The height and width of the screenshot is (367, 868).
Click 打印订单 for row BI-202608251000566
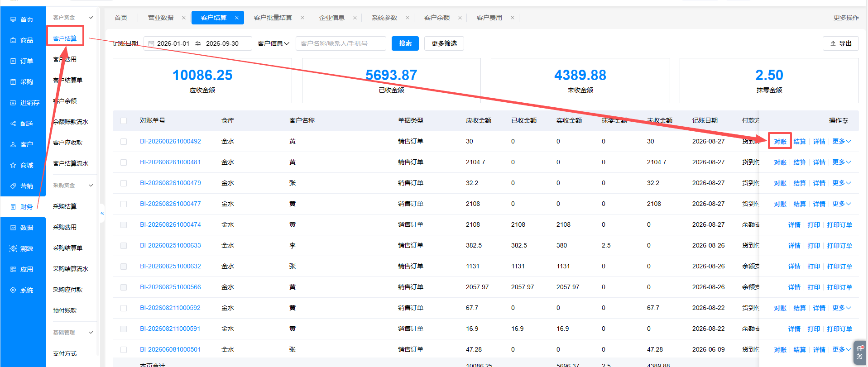[839, 287]
